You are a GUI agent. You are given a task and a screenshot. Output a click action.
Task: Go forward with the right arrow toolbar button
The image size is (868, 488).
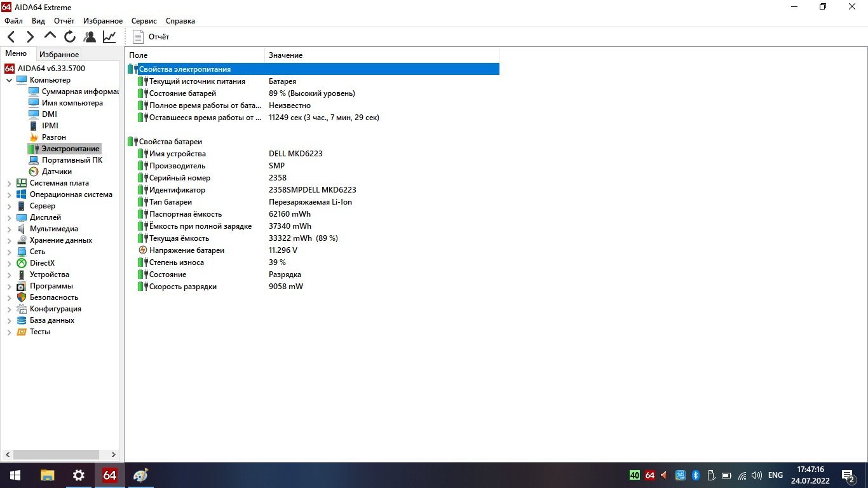coord(30,37)
